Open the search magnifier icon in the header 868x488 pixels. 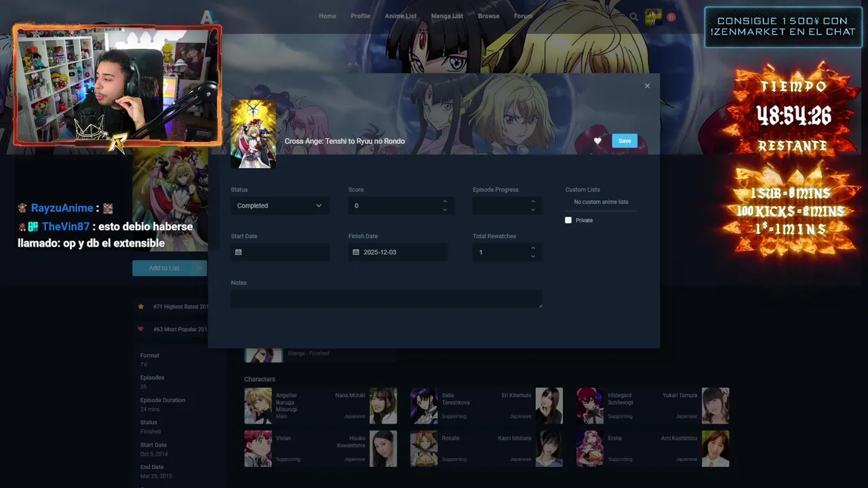(633, 17)
